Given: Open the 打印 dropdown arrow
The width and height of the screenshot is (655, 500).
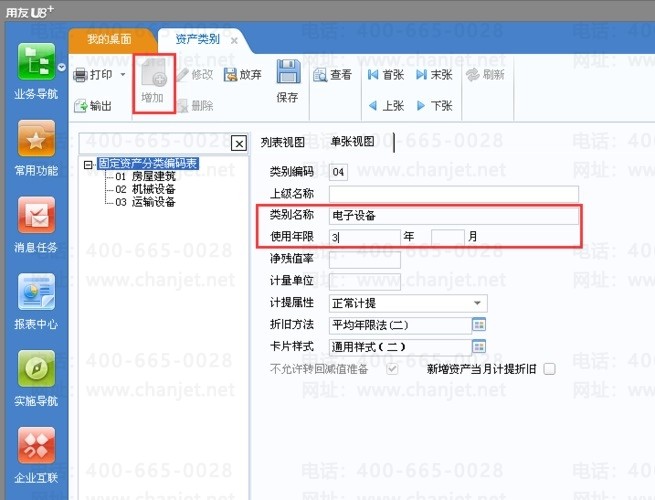Looking at the screenshot, I should point(123,75).
